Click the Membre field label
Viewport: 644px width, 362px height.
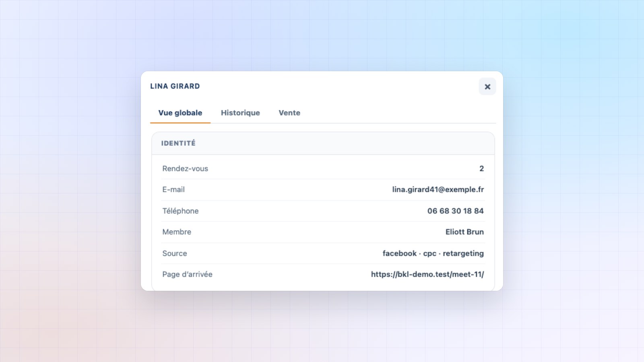tap(177, 232)
